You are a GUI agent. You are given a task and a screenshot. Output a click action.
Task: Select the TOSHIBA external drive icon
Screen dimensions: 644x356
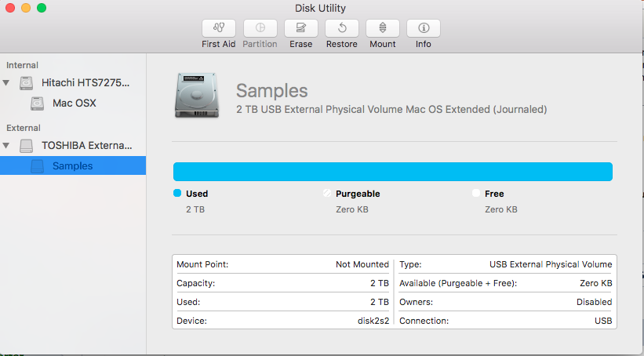click(x=27, y=145)
